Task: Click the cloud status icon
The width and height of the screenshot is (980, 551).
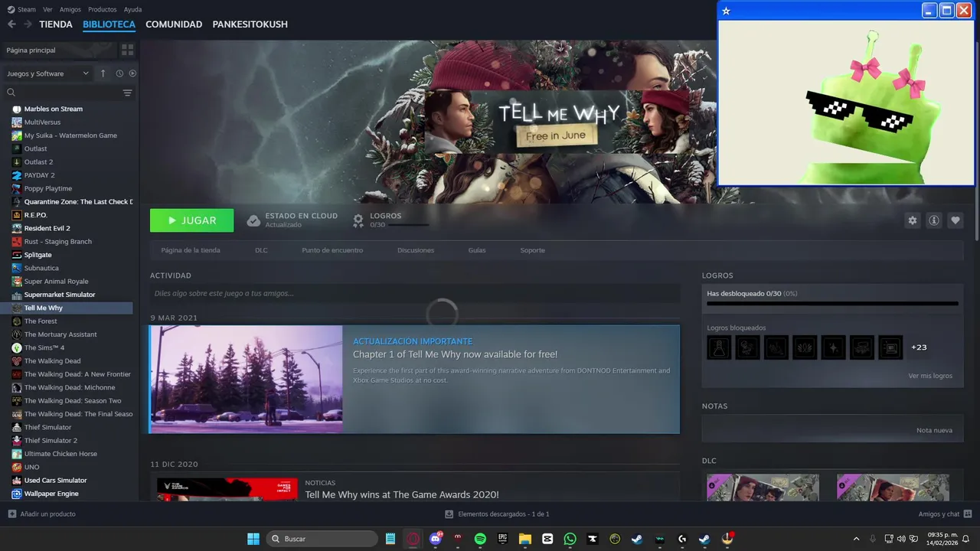Action: point(253,220)
